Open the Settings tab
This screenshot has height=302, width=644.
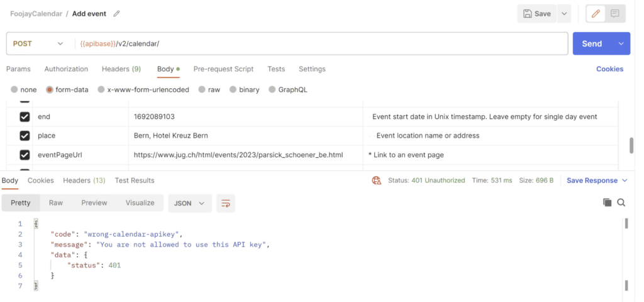[312, 69]
